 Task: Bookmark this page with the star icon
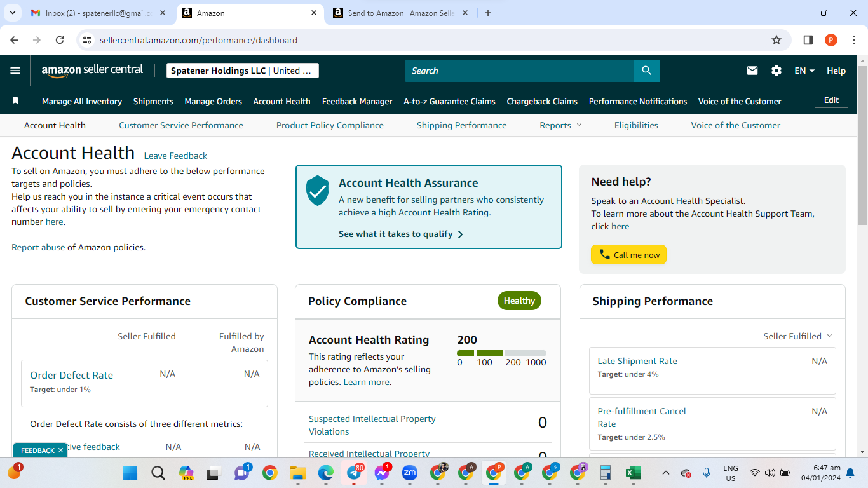776,40
